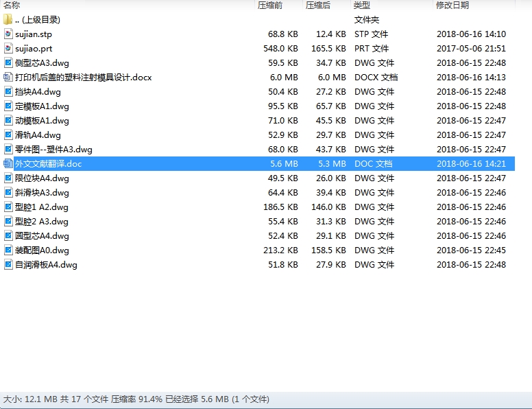
Task: Click the date 2018-06-15 22:45
Action: (471, 250)
